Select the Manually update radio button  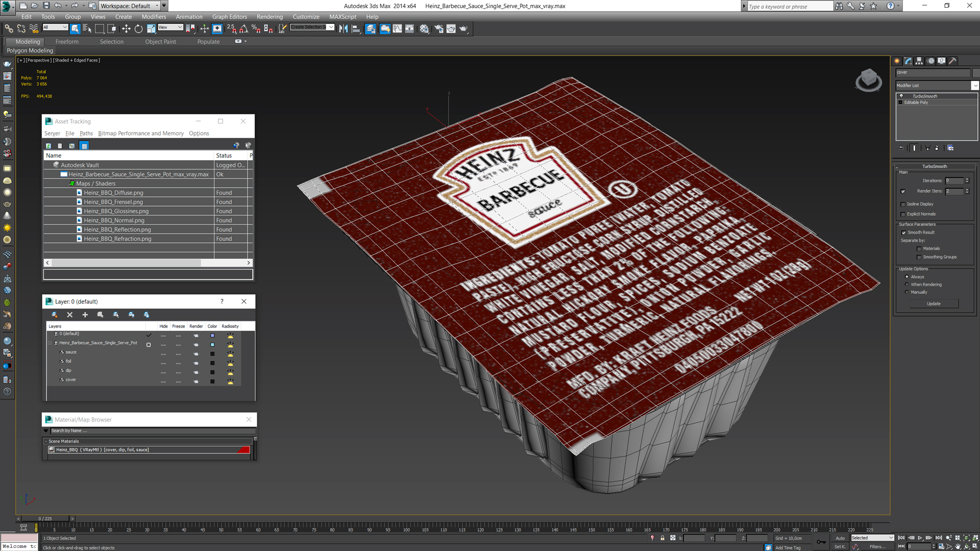pyautogui.click(x=907, y=292)
